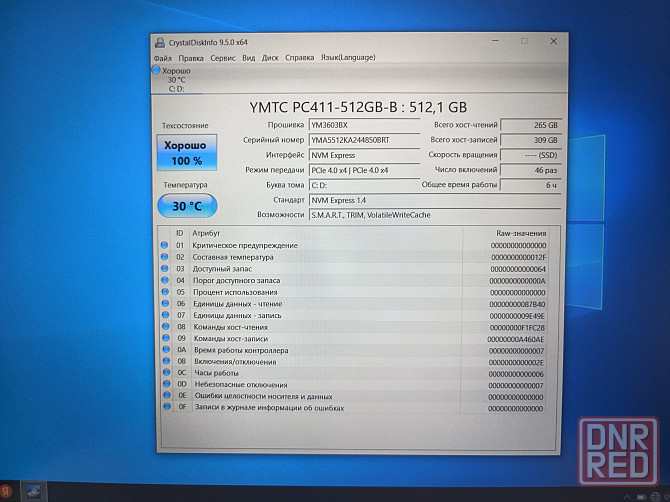Click status dot for Включения/отключения row

pos(166,361)
